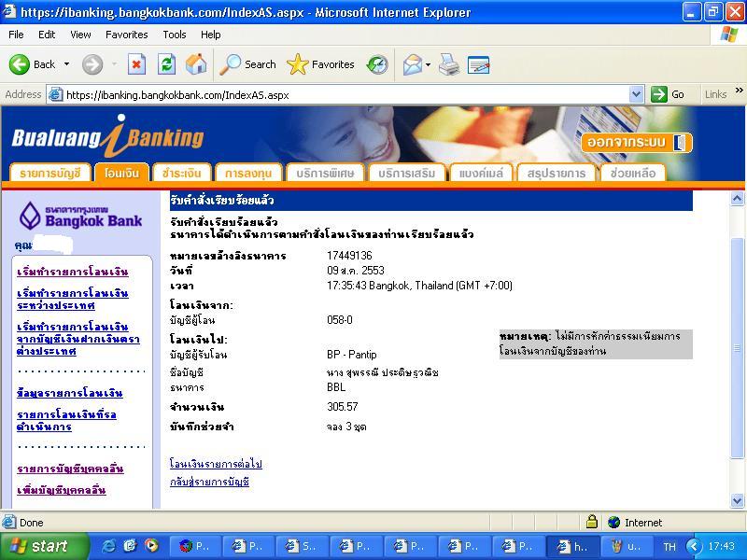The image size is (747, 560).
Task: Click the security padlock in status bar
Action: tap(592, 522)
